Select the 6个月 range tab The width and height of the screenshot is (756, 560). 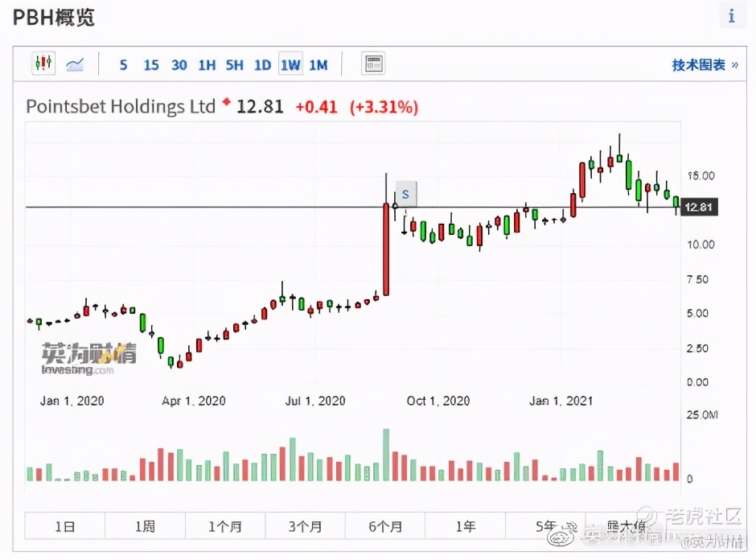(385, 526)
